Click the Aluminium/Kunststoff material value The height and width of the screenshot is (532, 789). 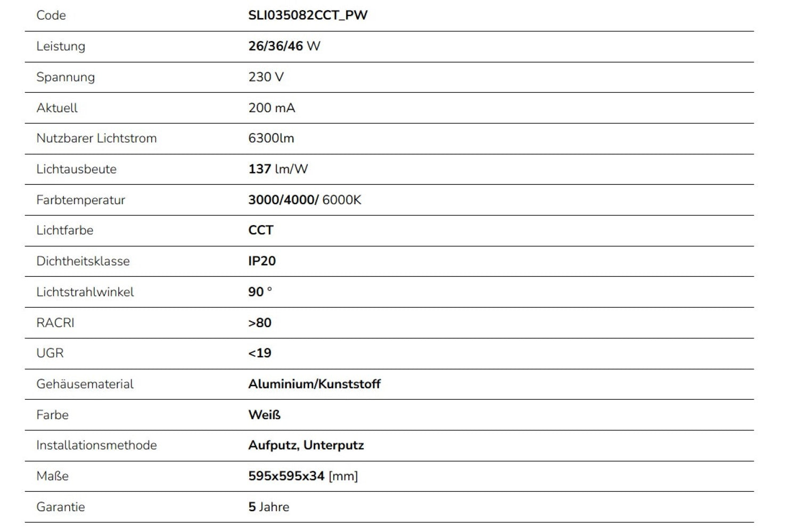314,384
